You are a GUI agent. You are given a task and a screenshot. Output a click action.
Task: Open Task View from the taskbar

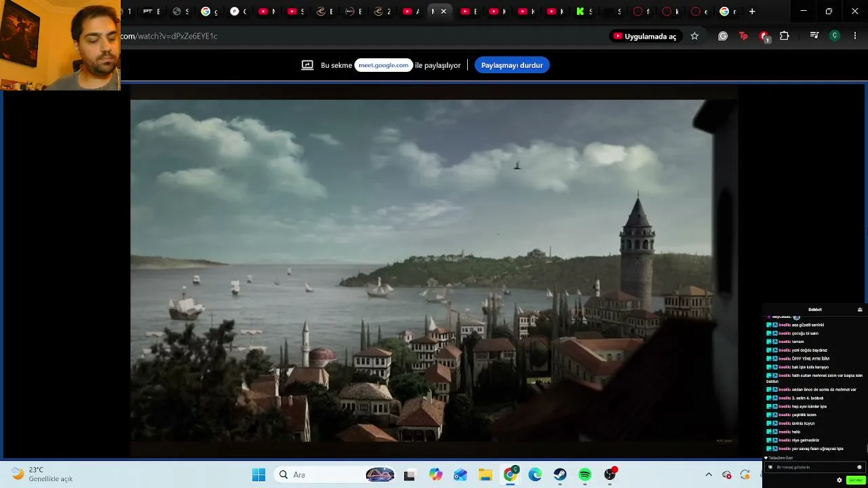click(409, 474)
